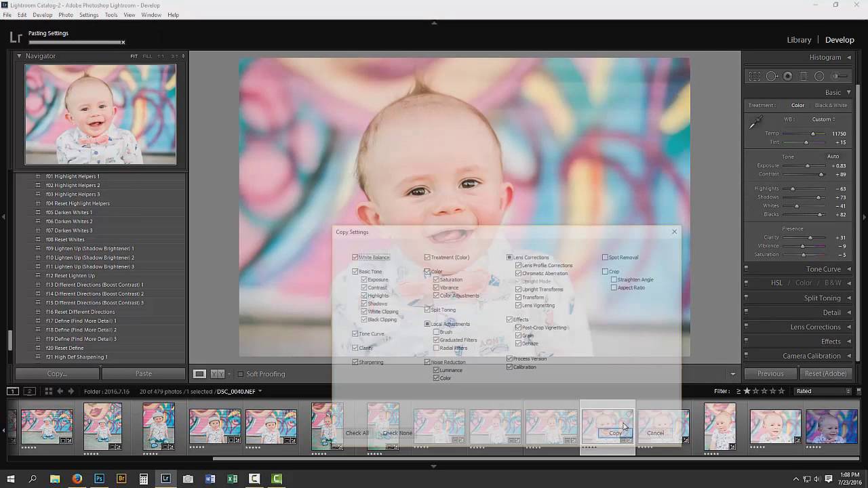868x488 pixels.
Task: Switch to the Library module
Action: (799, 40)
